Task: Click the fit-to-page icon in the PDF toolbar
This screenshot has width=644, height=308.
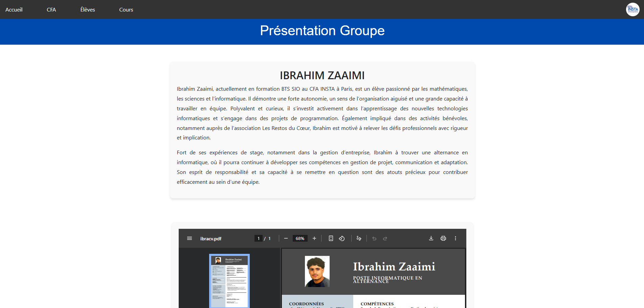Action: (x=331, y=238)
